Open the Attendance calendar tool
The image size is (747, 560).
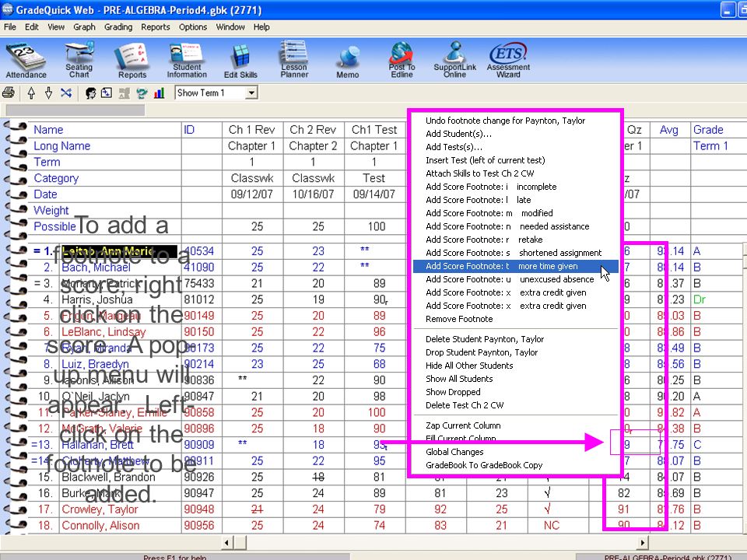coord(26,61)
